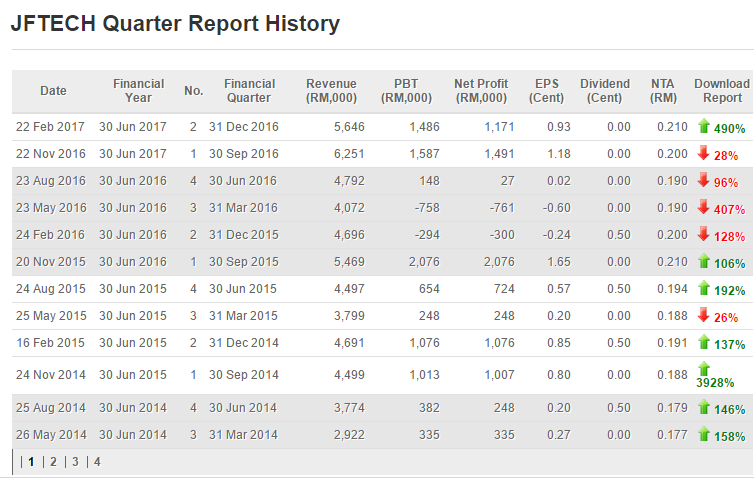Open the 192% report link for 24 Aug 2015
The height and width of the screenshot is (480, 756).
tap(729, 290)
